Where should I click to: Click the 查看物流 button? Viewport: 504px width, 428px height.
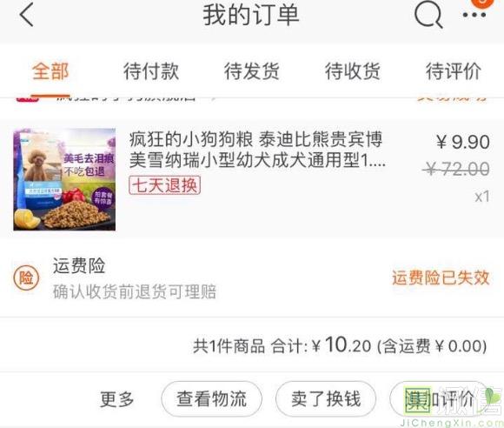coord(211,398)
